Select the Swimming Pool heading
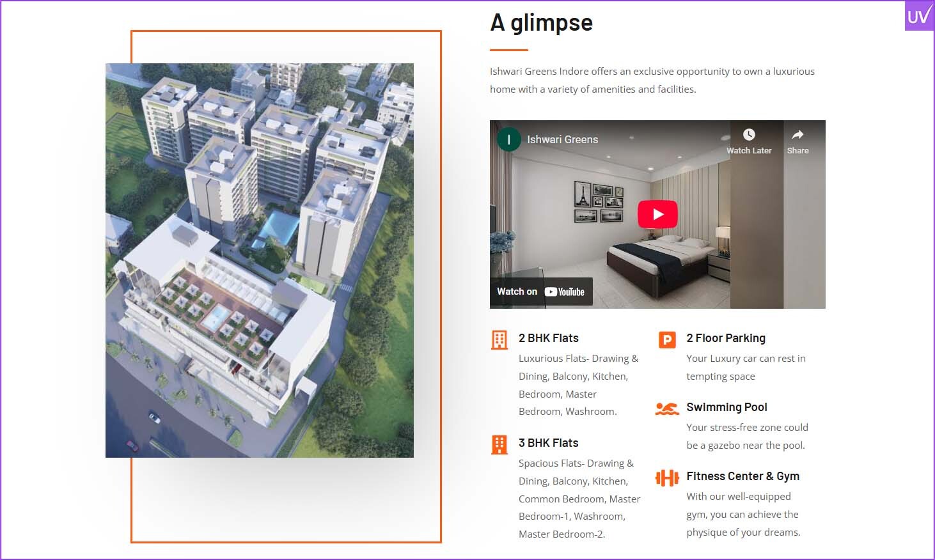Screen dimensions: 935x560 tap(727, 407)
